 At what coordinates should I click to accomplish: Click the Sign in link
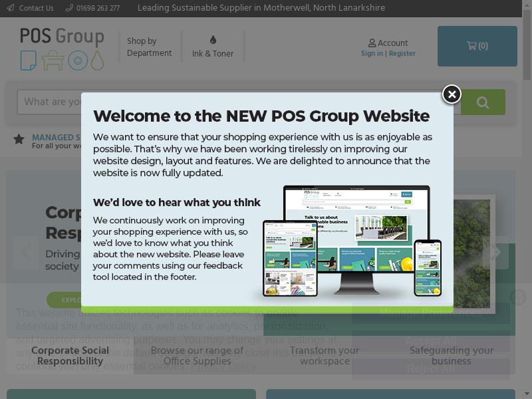[x=372, y=54]
